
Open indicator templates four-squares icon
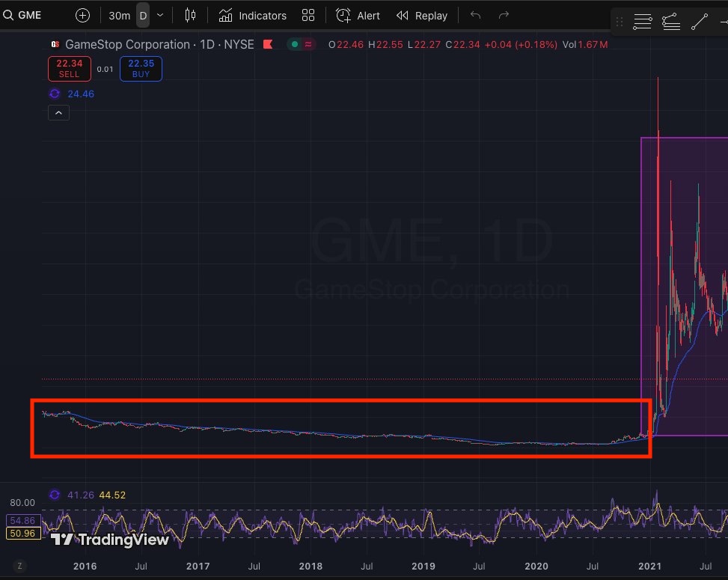pyautogui.click(x=308, y=15)
